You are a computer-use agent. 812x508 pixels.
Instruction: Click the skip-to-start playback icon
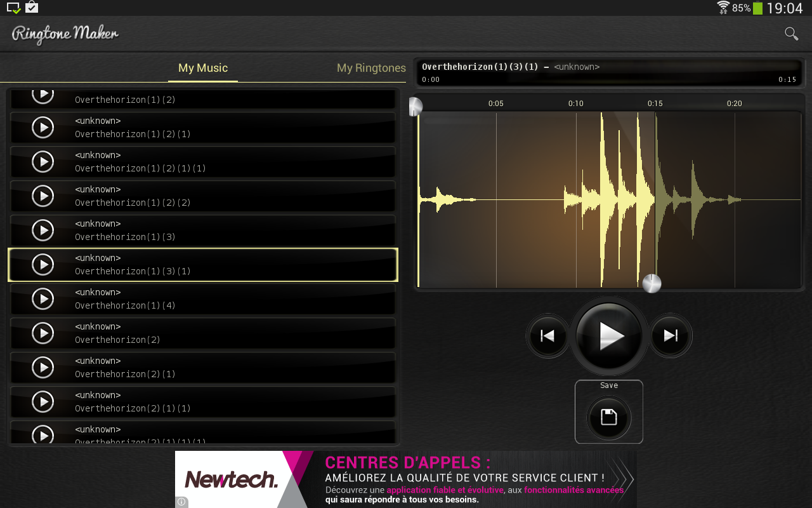(x=547, y=335)
